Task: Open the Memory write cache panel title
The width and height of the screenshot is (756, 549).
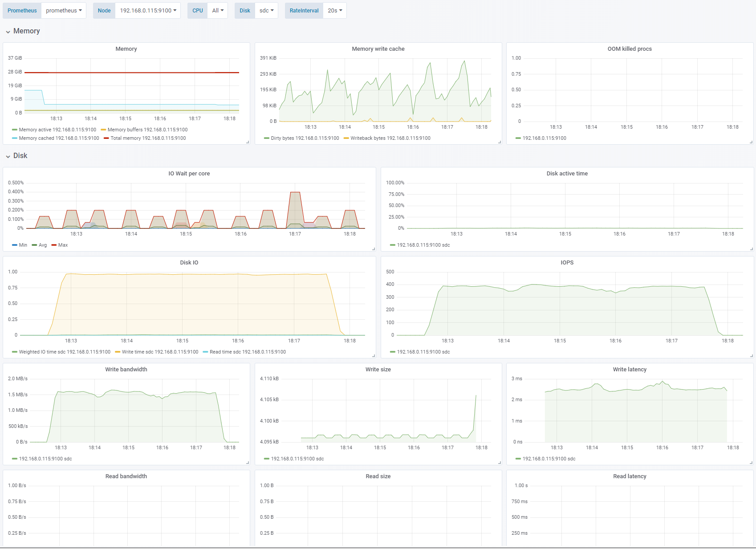Action: [378, 49]
